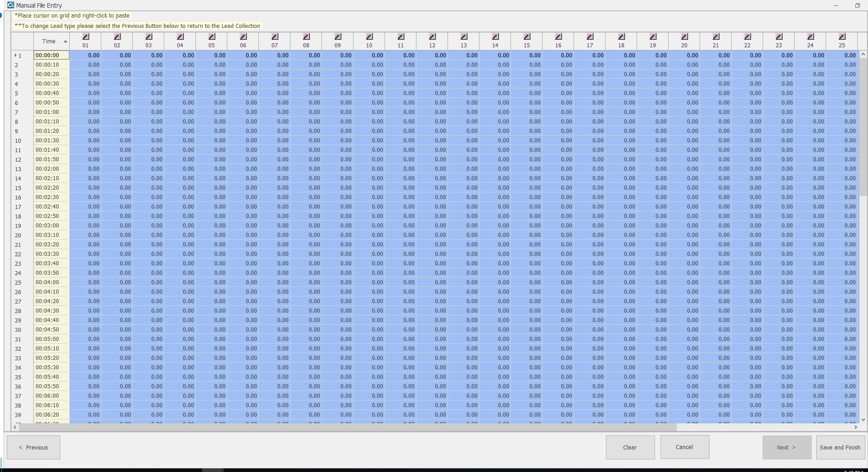This screenshot has height=472, width=868.
Task: Click the row 1 indicator arrow
Action: (15, 55)
